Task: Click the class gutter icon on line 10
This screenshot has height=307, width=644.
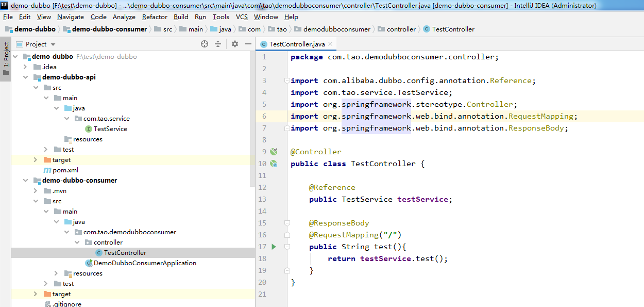Action: tap(274, 164)
